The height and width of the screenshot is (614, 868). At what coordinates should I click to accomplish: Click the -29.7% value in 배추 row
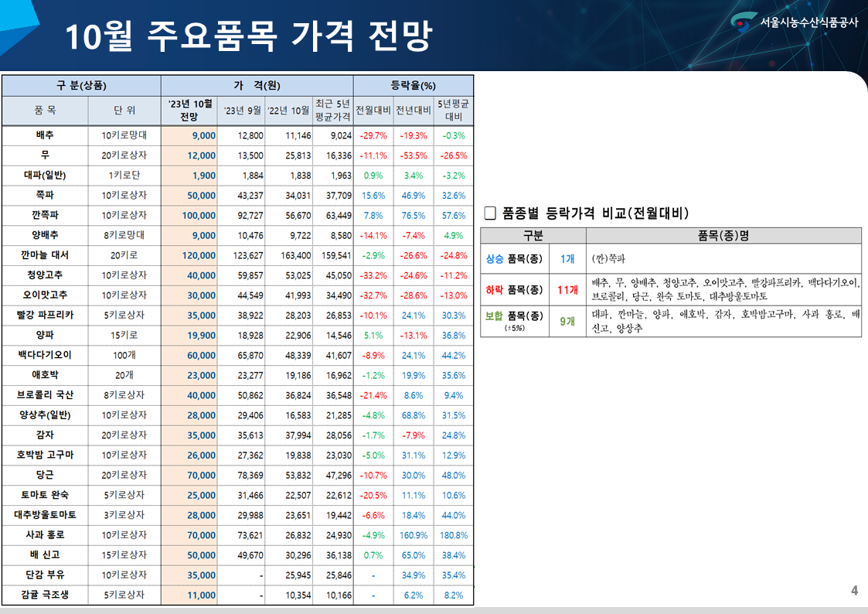tap(373, 135)
